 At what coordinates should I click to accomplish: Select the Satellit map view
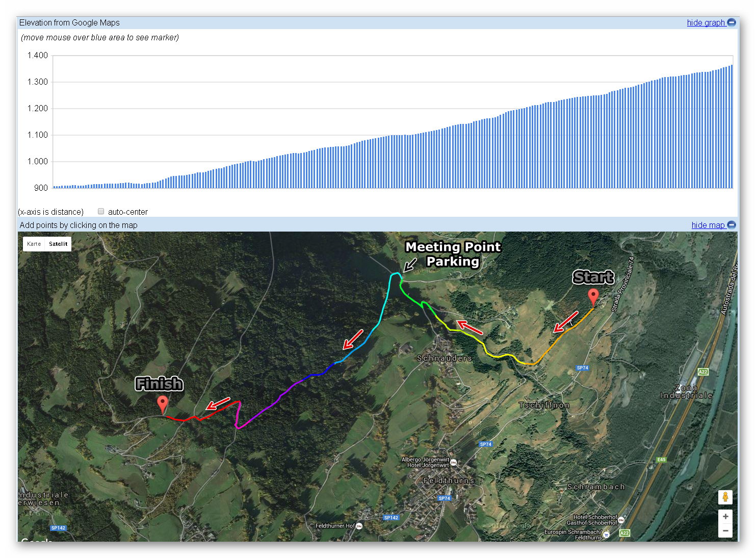[58, 244]
